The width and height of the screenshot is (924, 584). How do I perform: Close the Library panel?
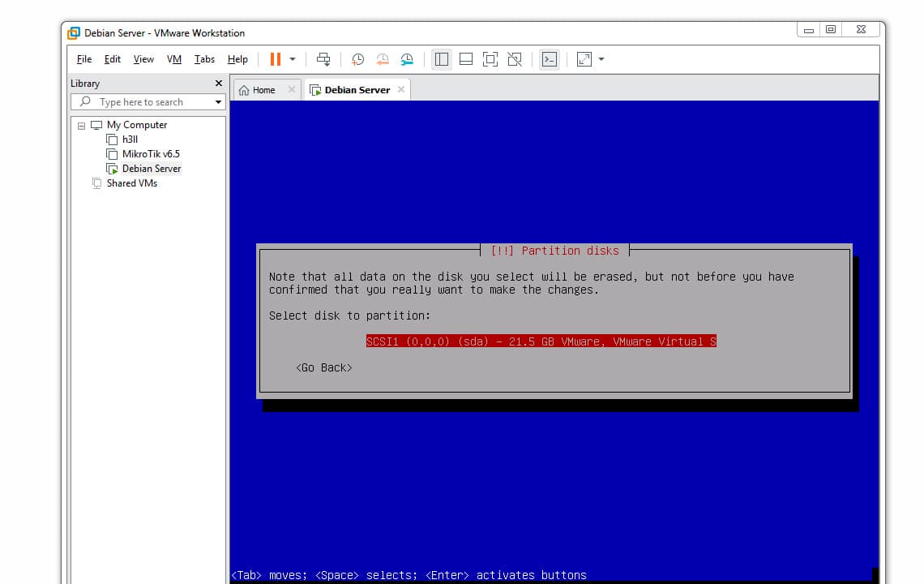pyautogui.click(x=219, y=84)
